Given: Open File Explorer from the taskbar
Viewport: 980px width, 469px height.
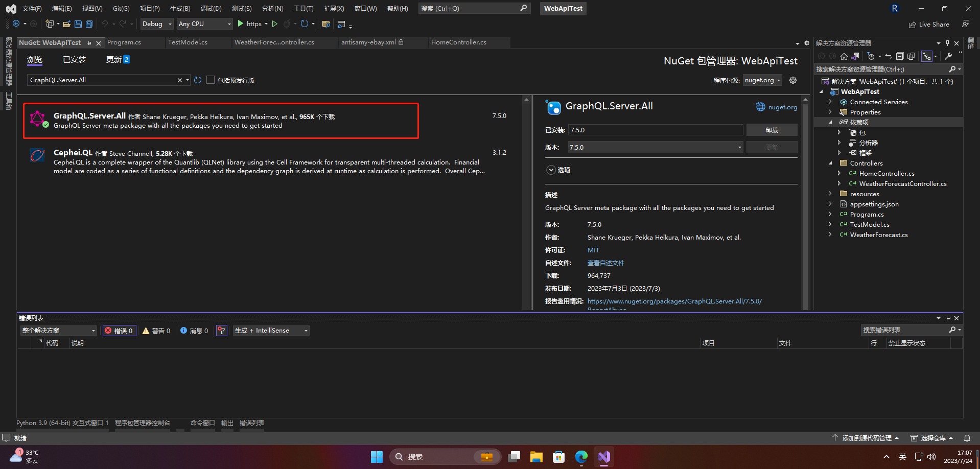Looking at the screenshot, I should pyautogui.click(x=536, y=457).
